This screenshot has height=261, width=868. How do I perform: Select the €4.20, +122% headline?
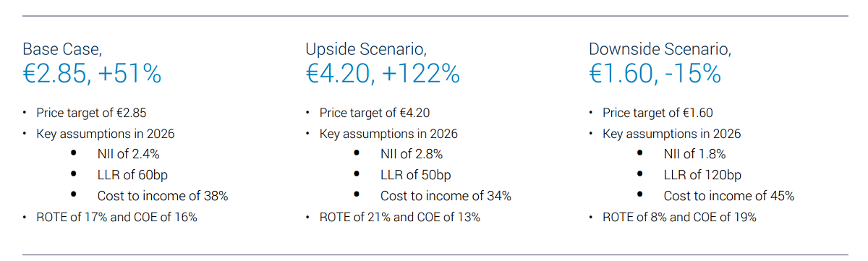pos(383,74)
